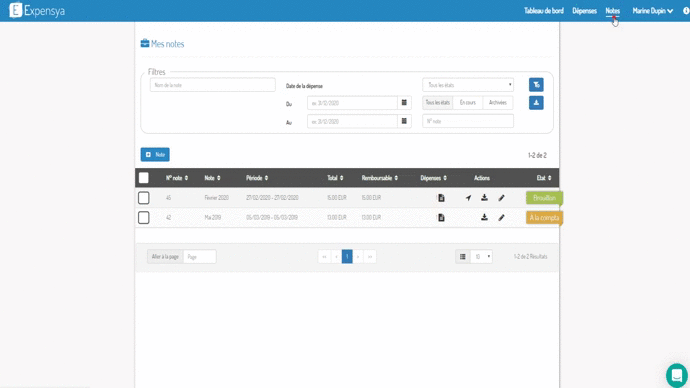Create a new note with the Note button
Image resolution: width=690 pixels, height=388 pixels.
[155, 154]
